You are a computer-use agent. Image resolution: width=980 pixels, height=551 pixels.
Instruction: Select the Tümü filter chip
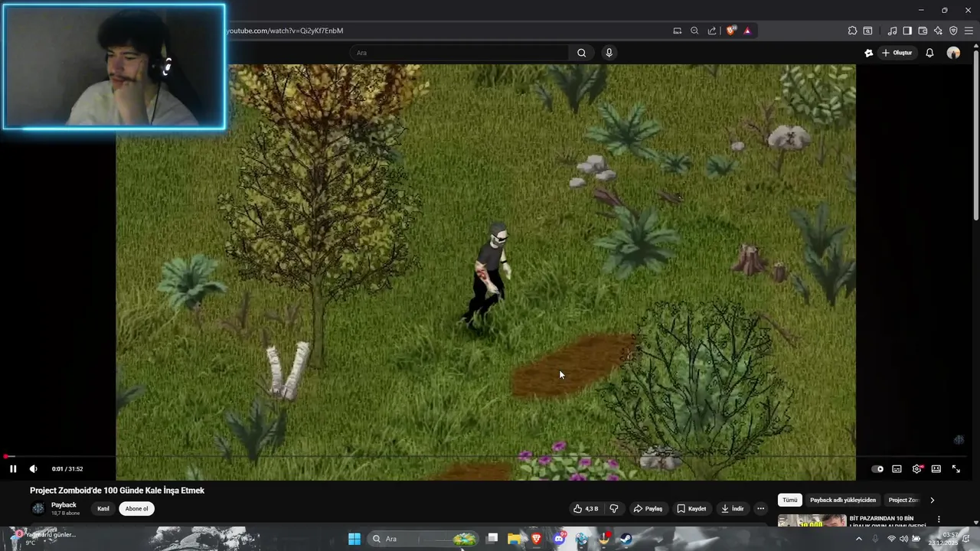(790, 500)
